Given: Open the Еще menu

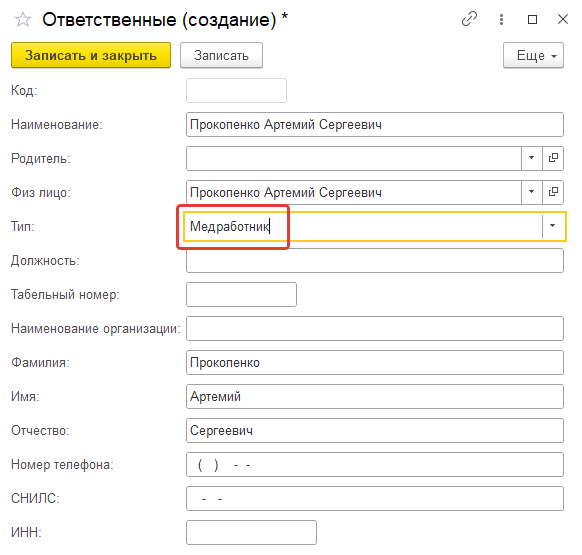Looking at the screenshot, I should 533,55.
